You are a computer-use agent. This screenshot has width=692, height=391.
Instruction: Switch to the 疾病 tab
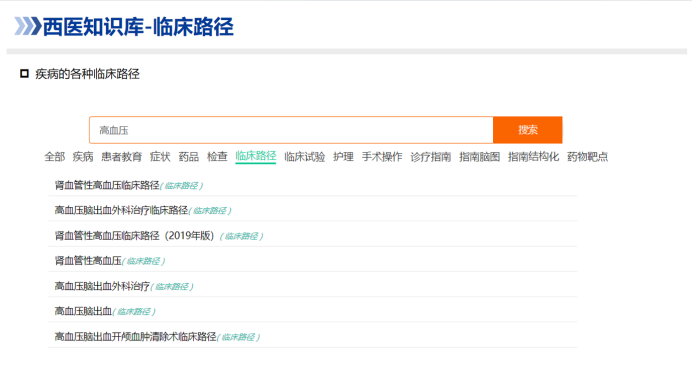[83, 157]
